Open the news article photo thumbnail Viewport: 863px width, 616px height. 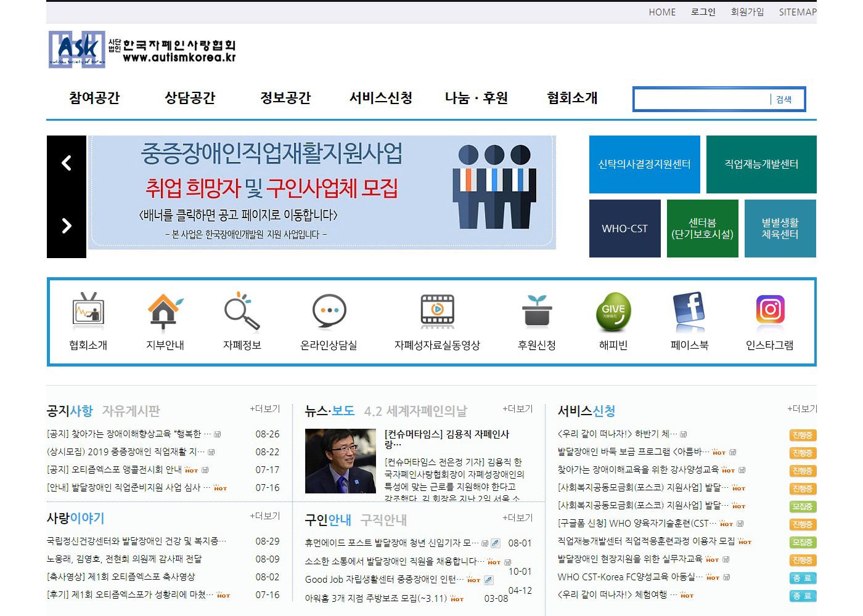coord(340,461)
